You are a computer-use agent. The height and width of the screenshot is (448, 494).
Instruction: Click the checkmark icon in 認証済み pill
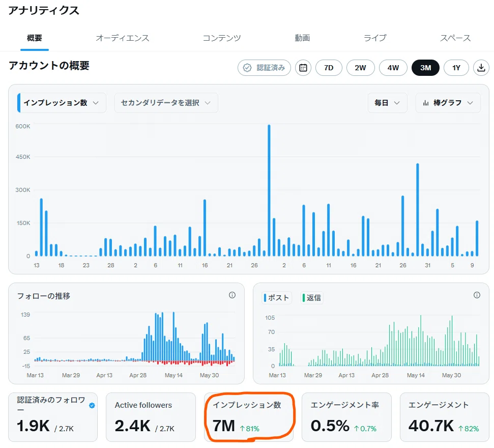(x=247, y=68)
